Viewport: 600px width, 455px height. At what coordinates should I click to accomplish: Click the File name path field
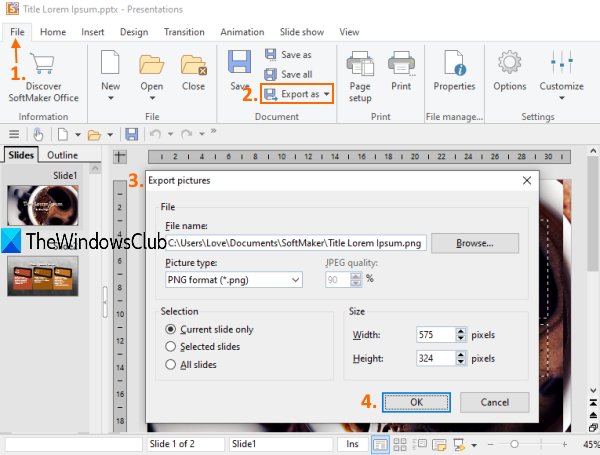(296, 243)
